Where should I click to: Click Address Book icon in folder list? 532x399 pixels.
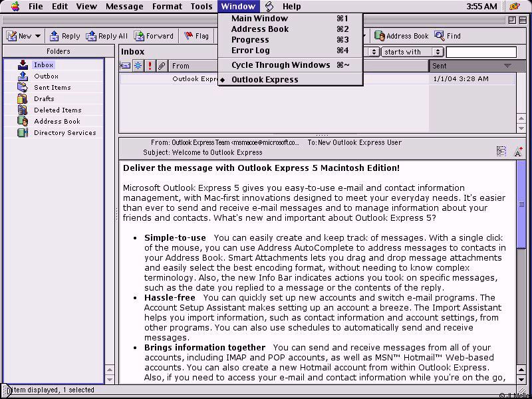point(23,121)
